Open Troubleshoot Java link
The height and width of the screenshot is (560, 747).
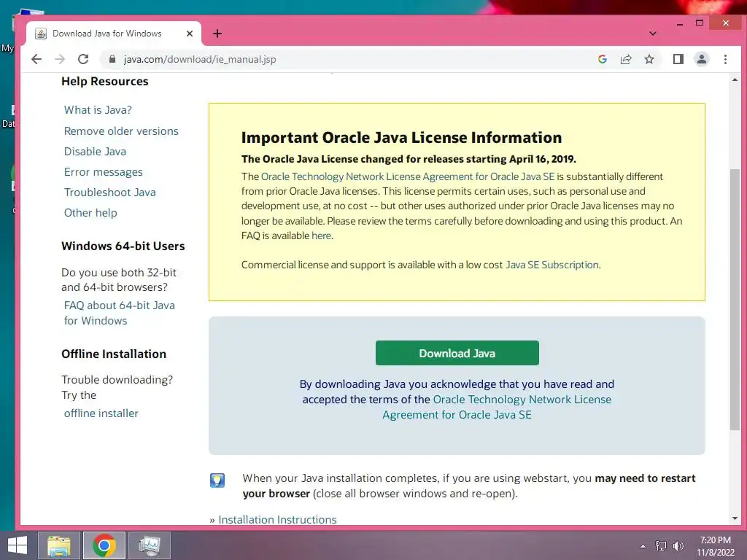click(110, 192)
